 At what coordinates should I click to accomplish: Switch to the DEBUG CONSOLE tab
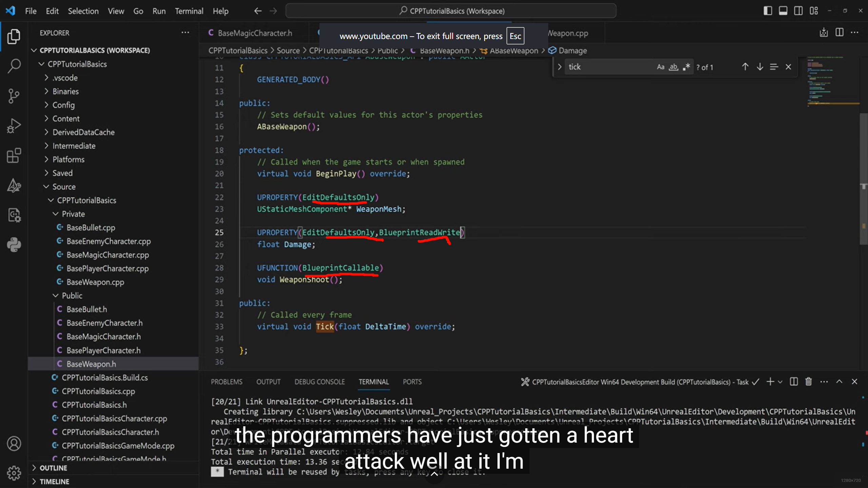click(319, 382)
